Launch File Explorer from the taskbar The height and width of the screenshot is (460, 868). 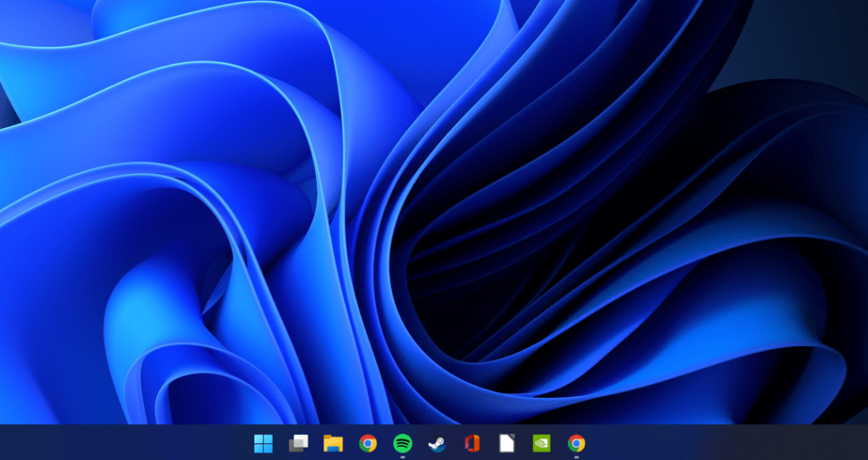click(333, 443)
